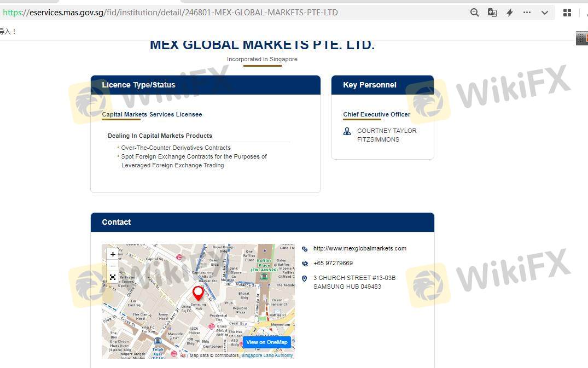The image size is (588, 368).
Task: Click the red location pin on map
Action: coord(198,293)
